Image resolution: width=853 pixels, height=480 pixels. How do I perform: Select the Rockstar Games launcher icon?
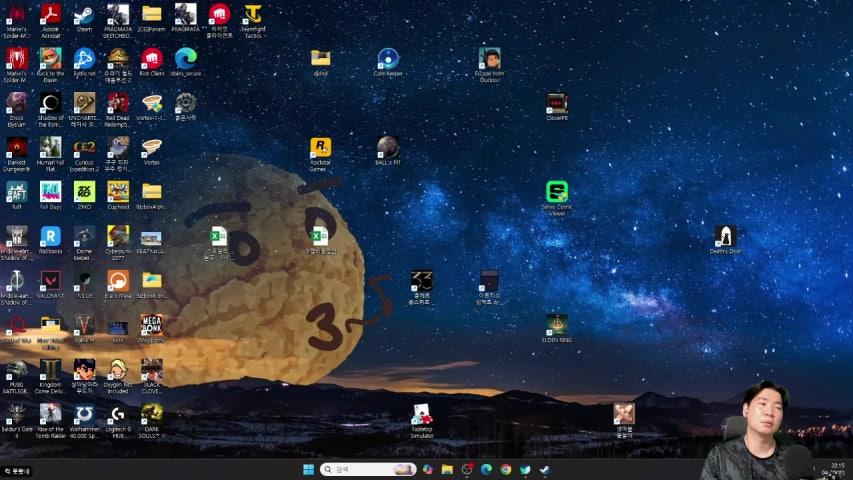pos(320,148)
